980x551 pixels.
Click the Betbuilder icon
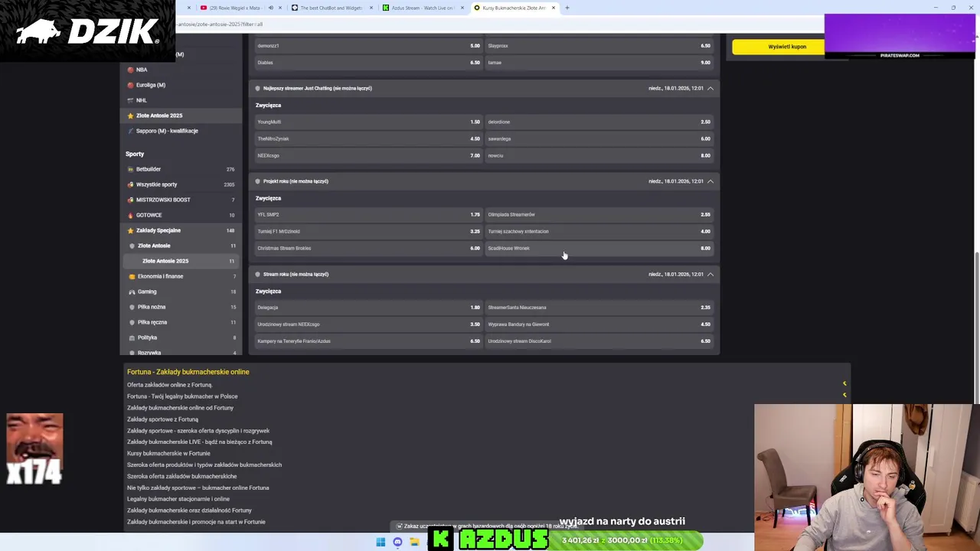pos(132,169)
